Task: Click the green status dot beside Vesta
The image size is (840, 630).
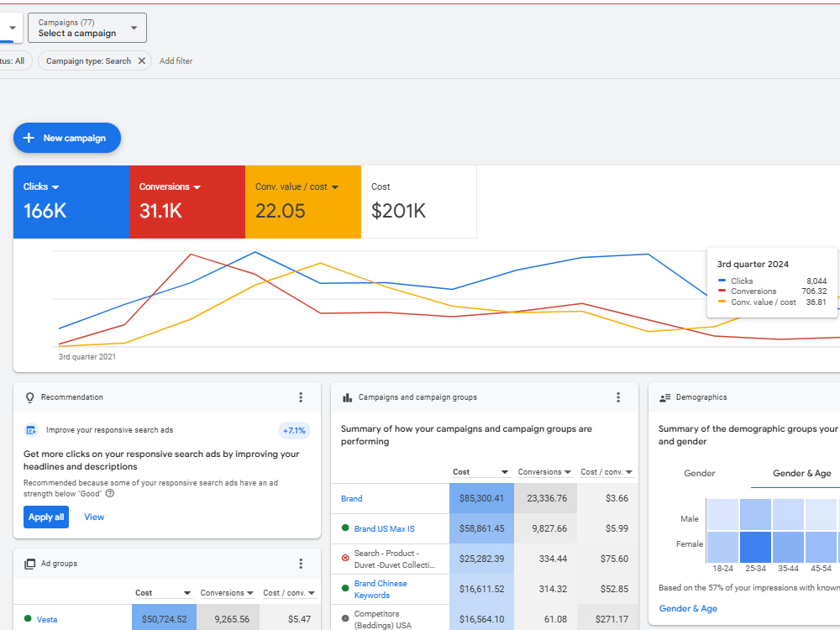Action: pos(28,619)
